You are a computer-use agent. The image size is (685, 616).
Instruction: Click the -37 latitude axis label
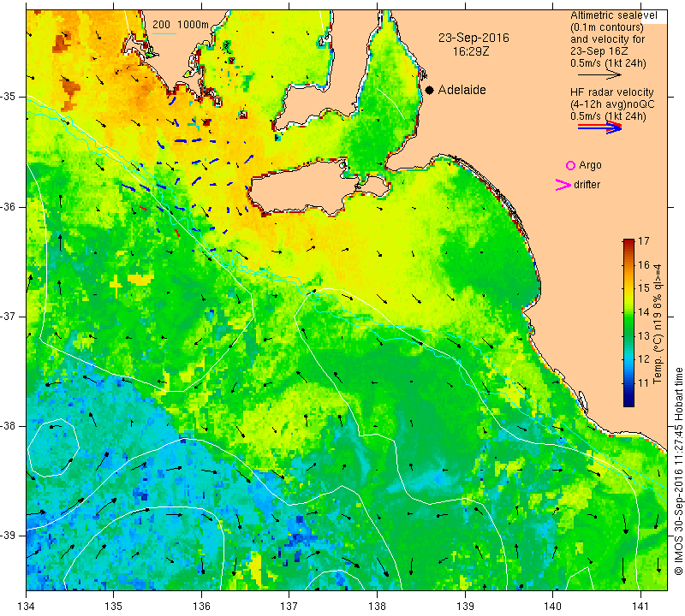tap(8, 316)
